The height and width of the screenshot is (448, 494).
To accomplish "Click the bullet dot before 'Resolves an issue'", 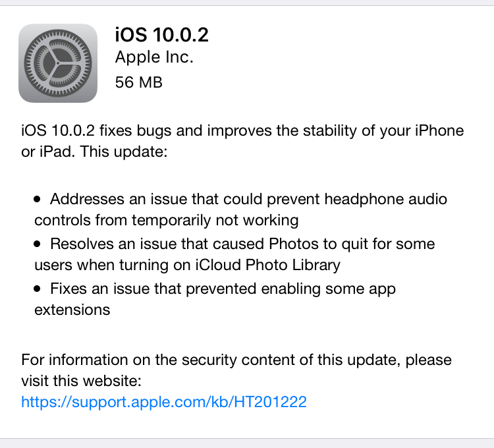I will pyautogui.click(x=37, y=244).
